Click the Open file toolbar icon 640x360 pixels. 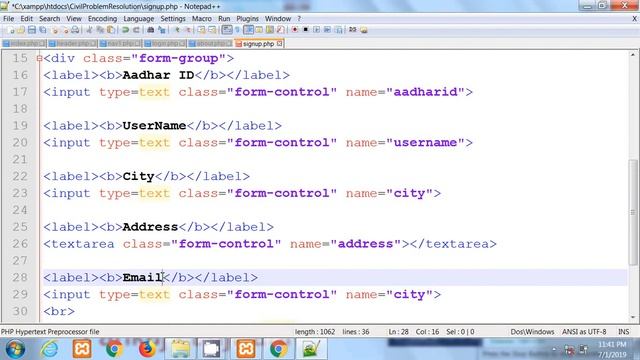[21, 30]
